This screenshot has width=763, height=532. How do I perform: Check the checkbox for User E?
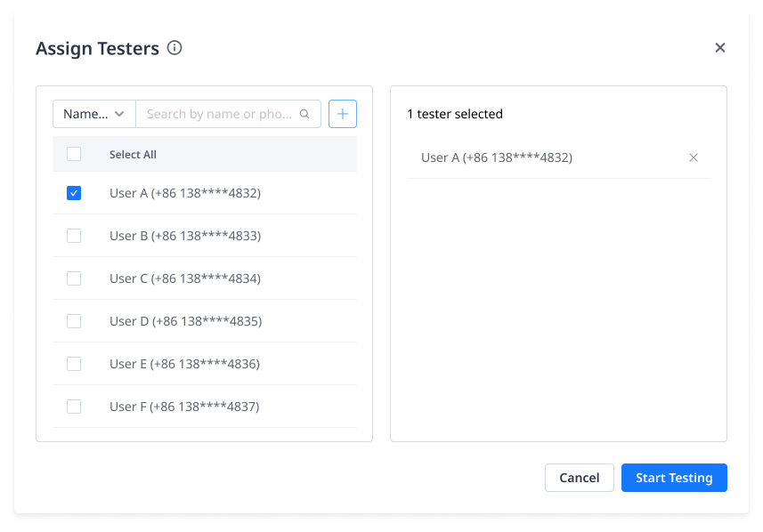[x=74, y=363]
